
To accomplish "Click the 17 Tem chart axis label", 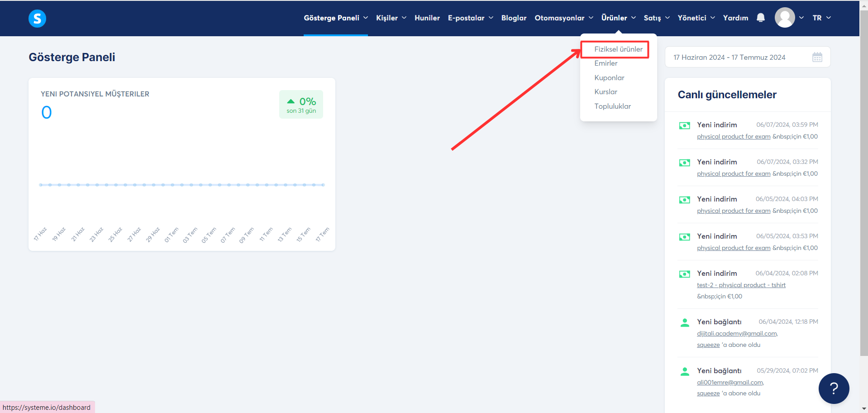I will 323,235.
